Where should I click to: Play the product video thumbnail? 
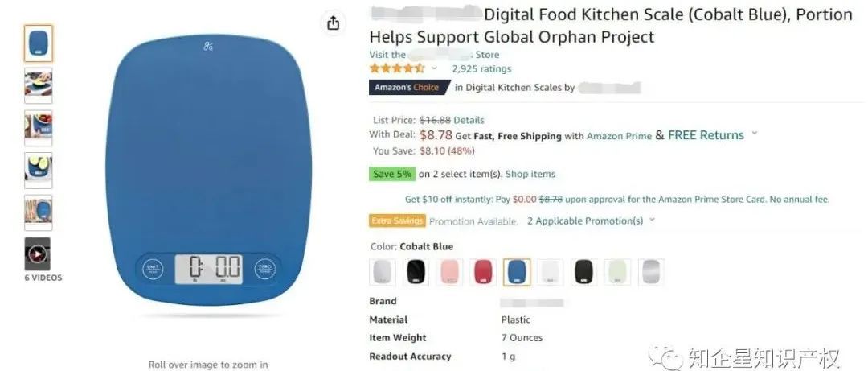click(x=37, y=254)
